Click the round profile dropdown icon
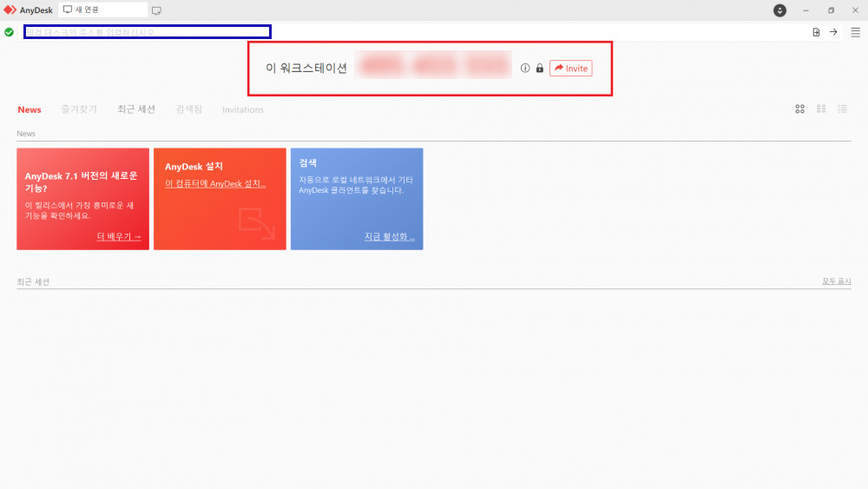Image resolution: width=868 pixels, height=489 pixels. (x=779, y=10)
